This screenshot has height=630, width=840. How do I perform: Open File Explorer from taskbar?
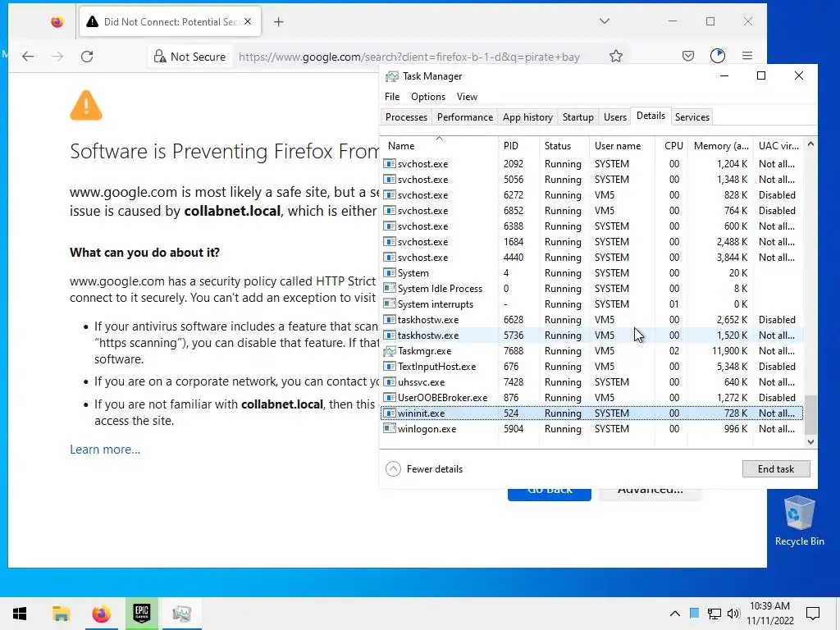pos(61,614)
